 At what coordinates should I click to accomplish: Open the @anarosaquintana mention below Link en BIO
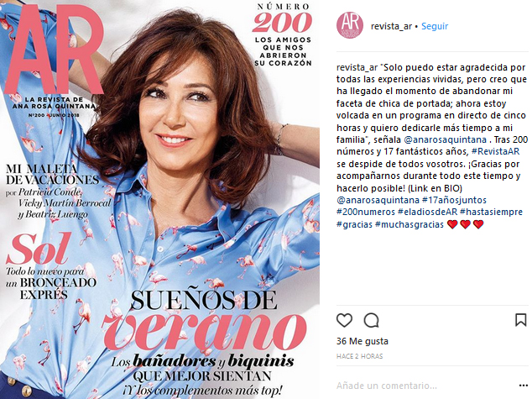click(x=378, y=200)
